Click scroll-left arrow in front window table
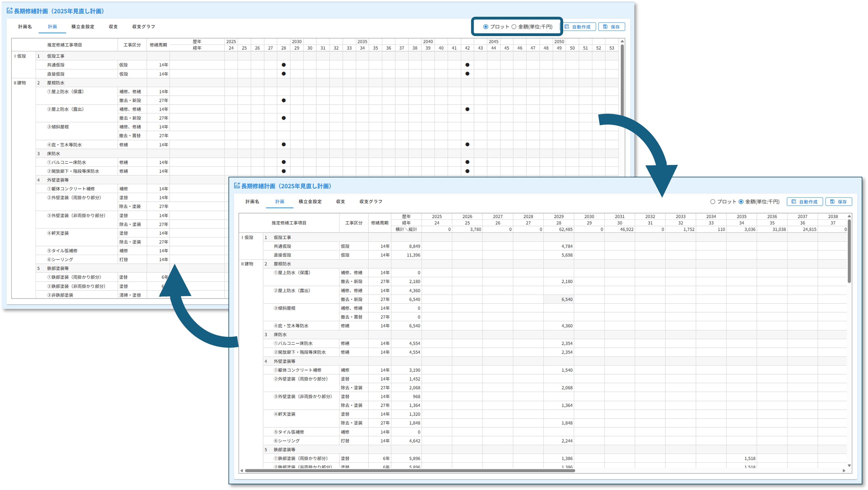868x490 pixels. (x=242, y=470)
